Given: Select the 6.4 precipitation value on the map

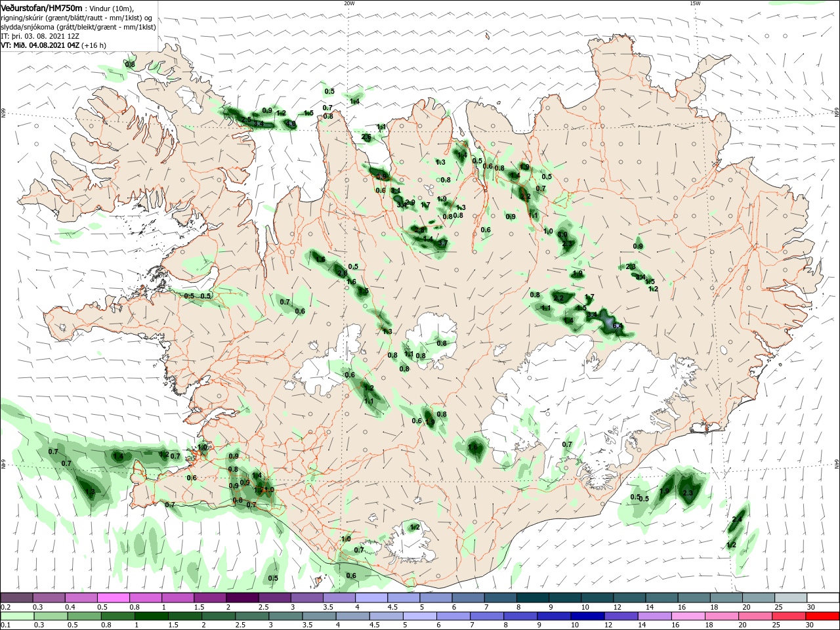Looking at the screenshot, I should [618, 325].
